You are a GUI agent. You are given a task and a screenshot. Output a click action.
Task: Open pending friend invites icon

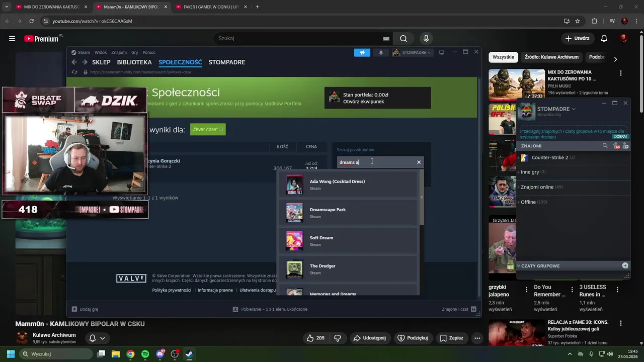click(617, 146)
